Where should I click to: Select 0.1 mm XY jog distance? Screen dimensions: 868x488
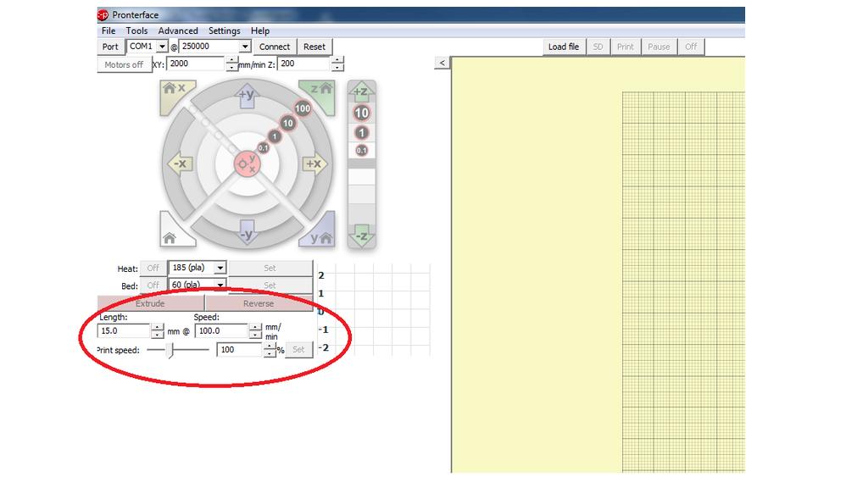[263, 147]
